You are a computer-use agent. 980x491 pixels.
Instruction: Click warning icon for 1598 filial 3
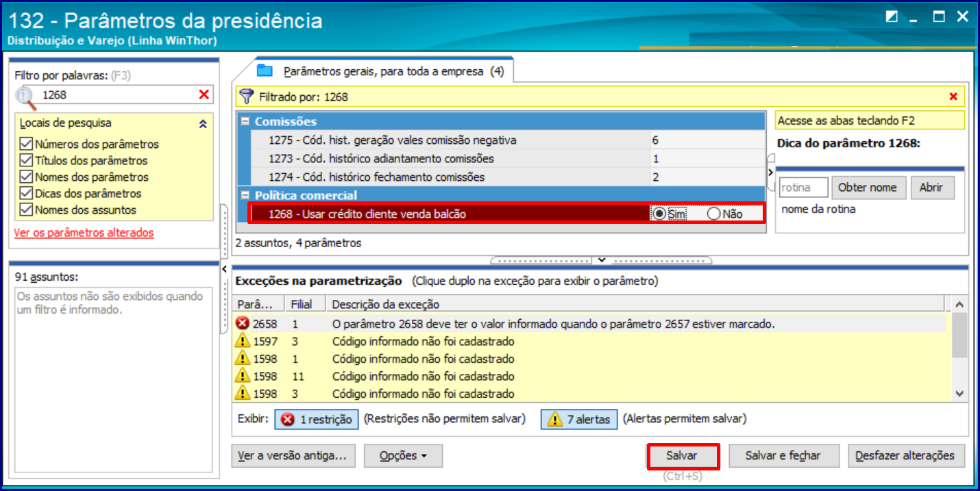click(x=243, y=394)
